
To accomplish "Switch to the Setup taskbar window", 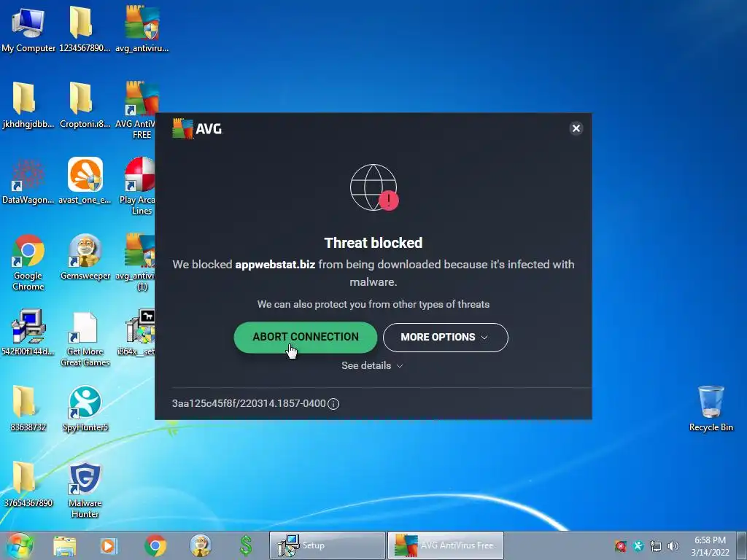I will tap(328, 545).
